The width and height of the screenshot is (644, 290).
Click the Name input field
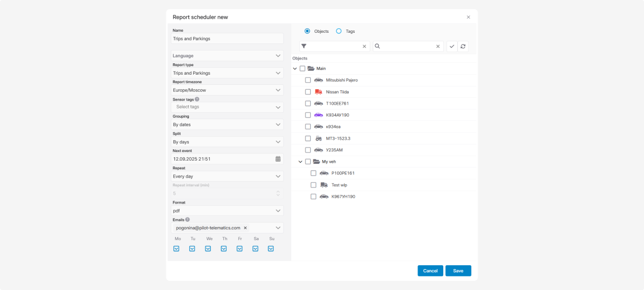tap(228, 39)
